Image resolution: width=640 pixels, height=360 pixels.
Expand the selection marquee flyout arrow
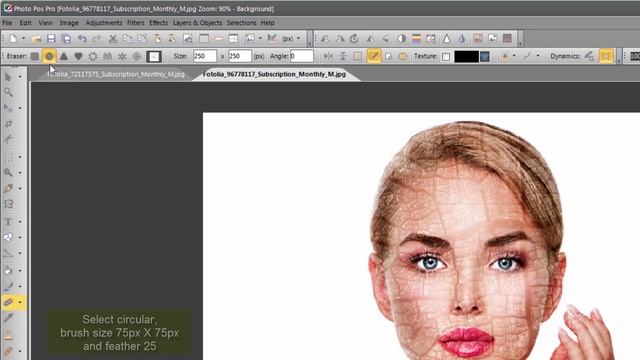(x=20, y=157)
